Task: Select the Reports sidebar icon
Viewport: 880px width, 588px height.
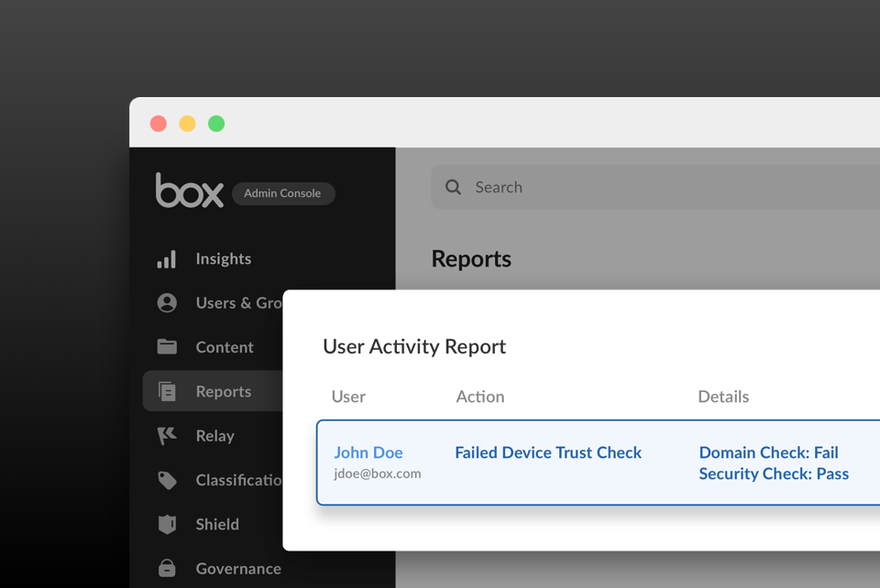Action: [x=168, y=391]
